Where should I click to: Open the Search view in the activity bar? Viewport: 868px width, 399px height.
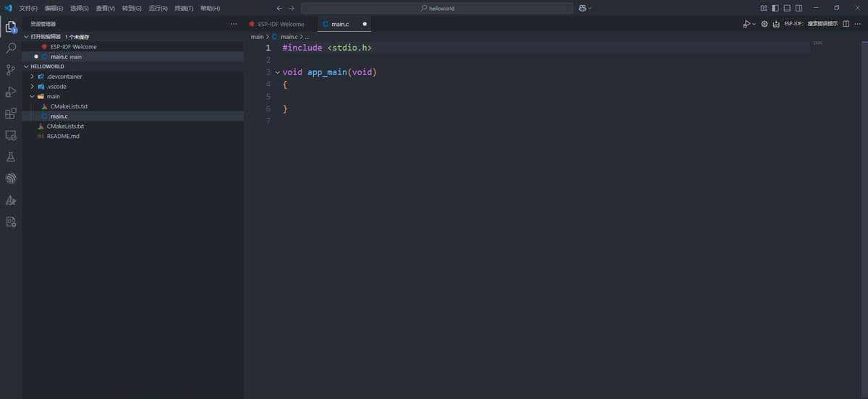pos(11,48)
